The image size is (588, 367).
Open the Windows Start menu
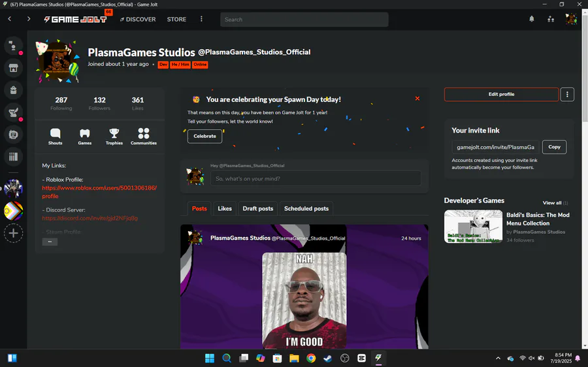(210, 358)
